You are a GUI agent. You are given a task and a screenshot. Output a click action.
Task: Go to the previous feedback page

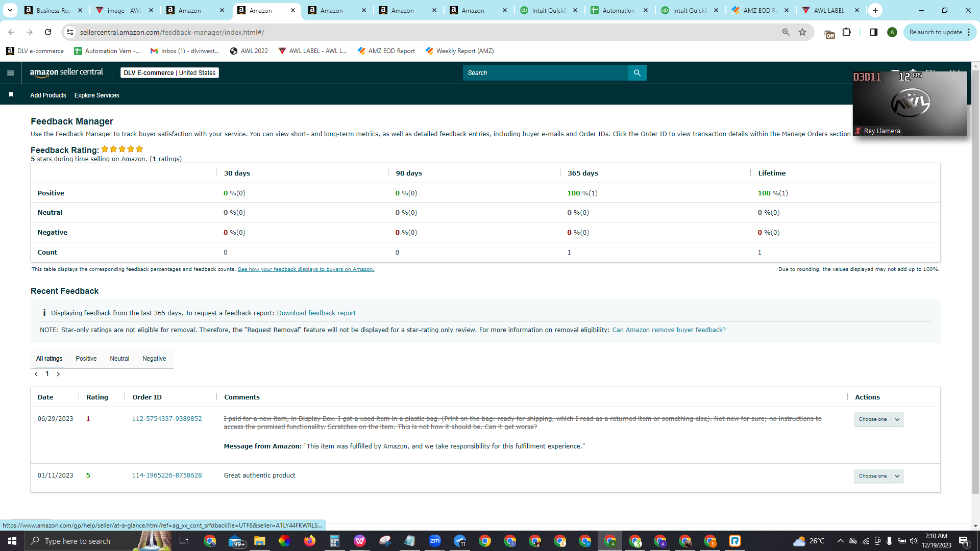click(x=36, y=374)
